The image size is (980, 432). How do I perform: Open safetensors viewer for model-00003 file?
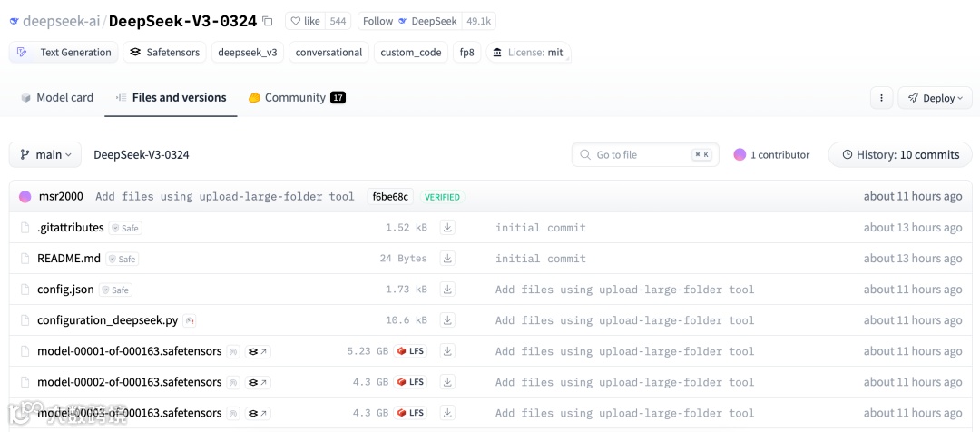tap(258, 413)
